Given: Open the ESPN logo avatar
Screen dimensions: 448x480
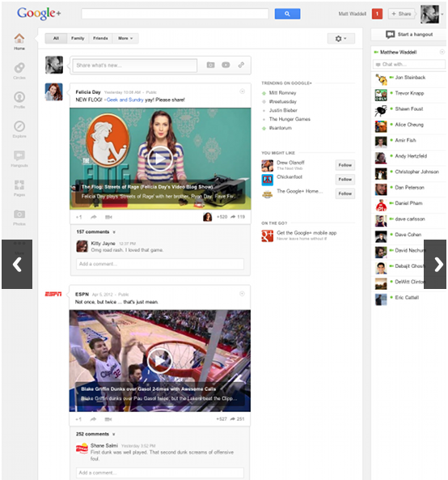Looking at the screenshot, I should click(x=53, y=294).
